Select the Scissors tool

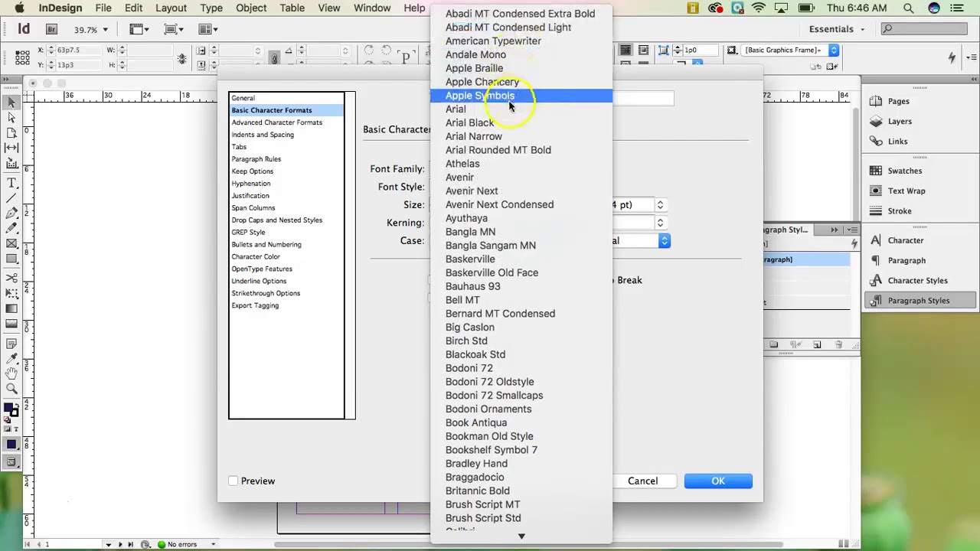pos(11,279)
